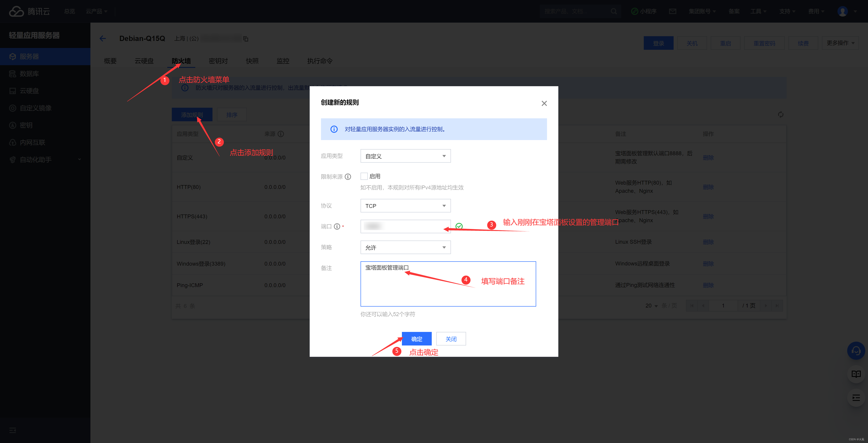Copy the server IP address icon
Screen dimensions: 868x443
click(246, 39)
